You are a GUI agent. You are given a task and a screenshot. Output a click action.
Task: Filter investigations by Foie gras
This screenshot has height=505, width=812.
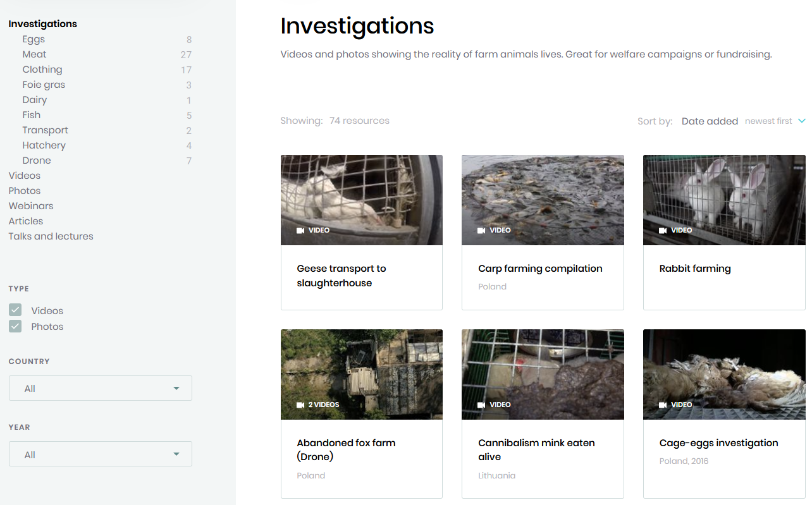click(44, 85)
